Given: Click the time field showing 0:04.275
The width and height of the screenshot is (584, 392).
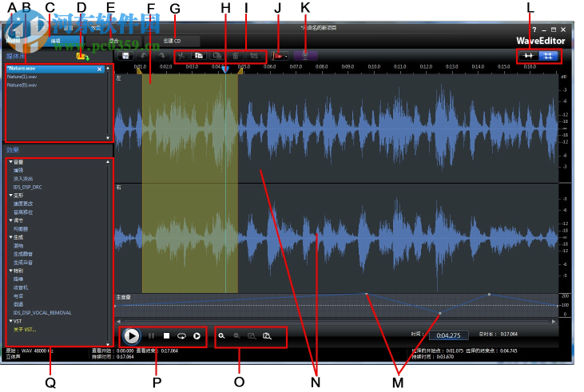Looking at the screenshot, I should pyautogui.click(x=448, y=336).
